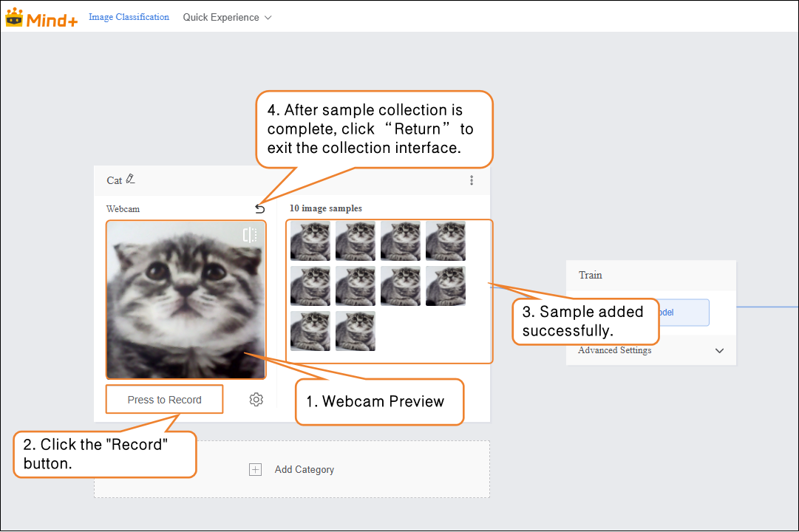Select the Image Classification tab

point(129,17)
